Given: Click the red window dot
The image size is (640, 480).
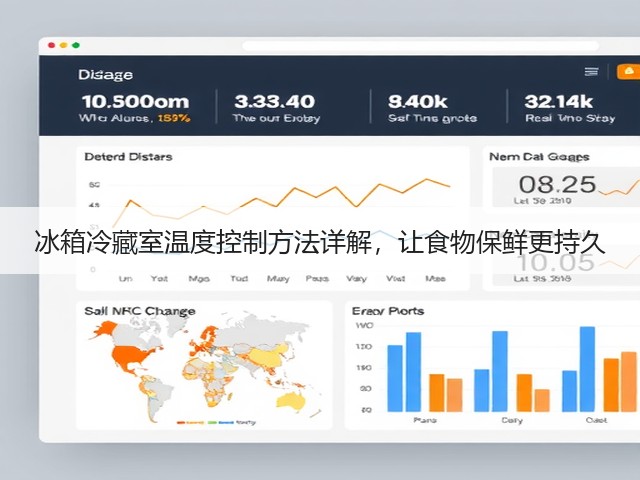Looking at the screenshot, I should (x=51, y=45).
